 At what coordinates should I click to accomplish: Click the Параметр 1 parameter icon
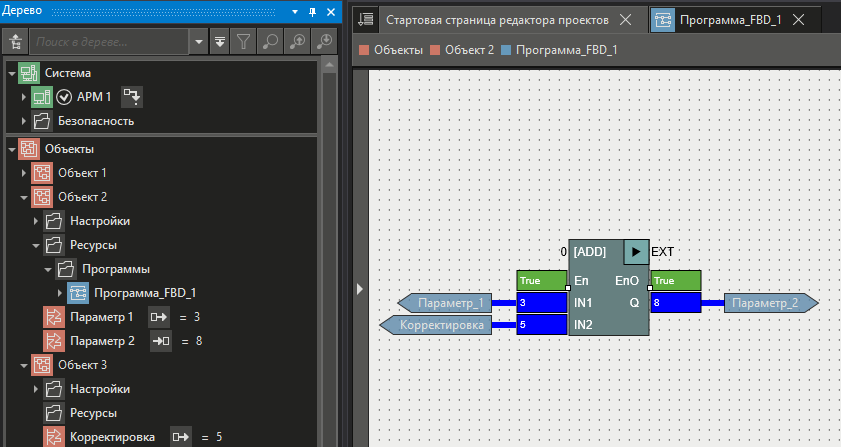tap(54, 317)
